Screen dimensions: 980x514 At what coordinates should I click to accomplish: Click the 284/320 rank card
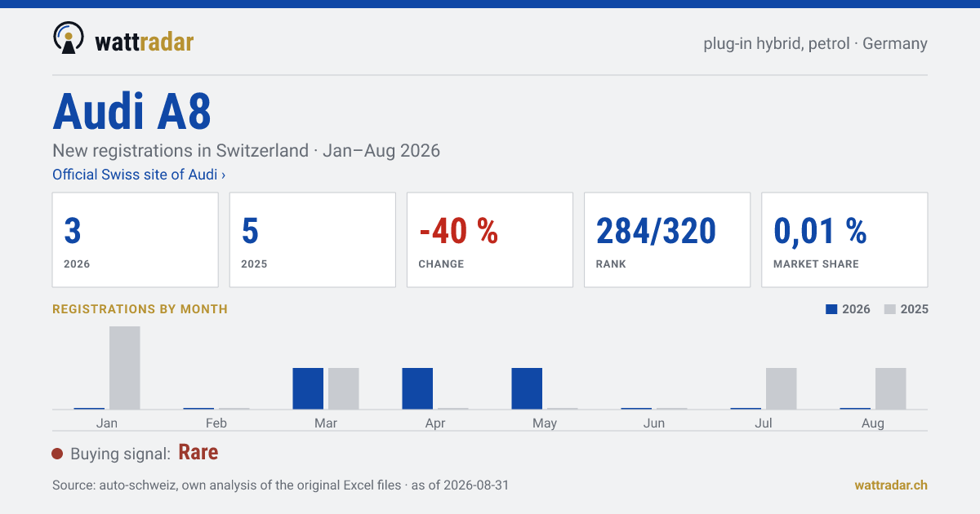[x=667, y=240]
